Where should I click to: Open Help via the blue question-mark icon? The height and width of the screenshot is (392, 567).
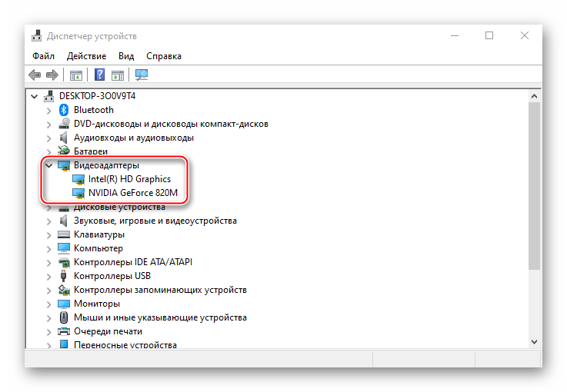click(x=99, y=75)
